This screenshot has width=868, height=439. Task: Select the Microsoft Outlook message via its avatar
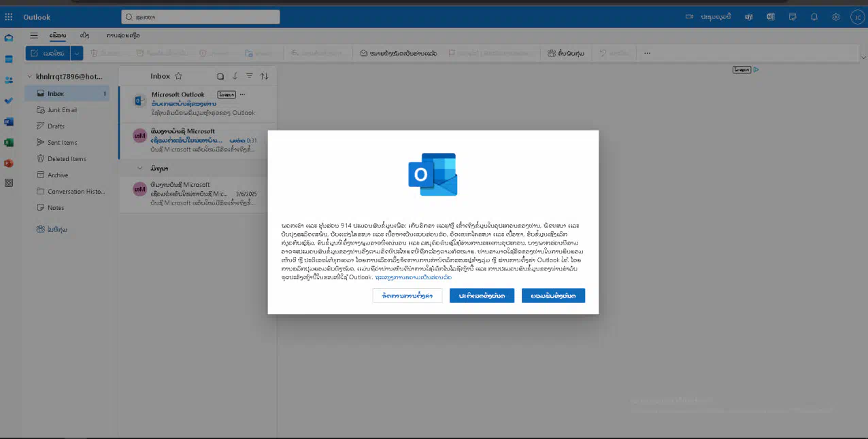[139, 101]
